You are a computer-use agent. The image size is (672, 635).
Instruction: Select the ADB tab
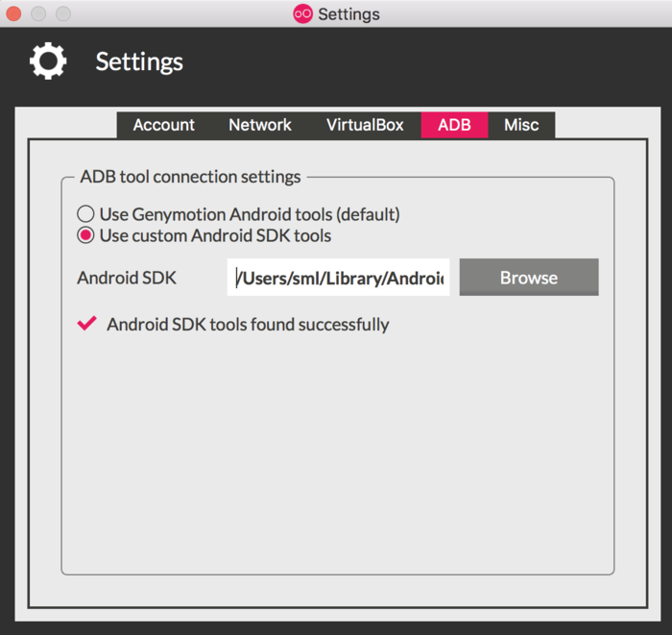pyautogui.click(x=454, y=125)
